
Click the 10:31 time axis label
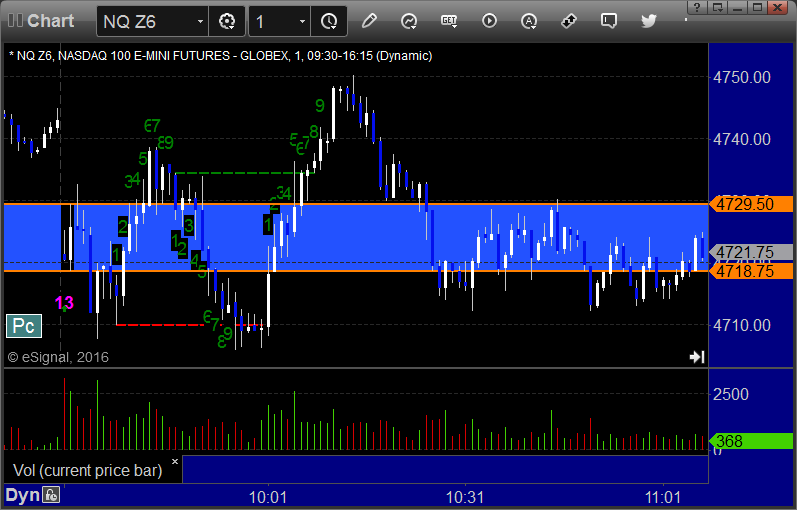point(465,497)
